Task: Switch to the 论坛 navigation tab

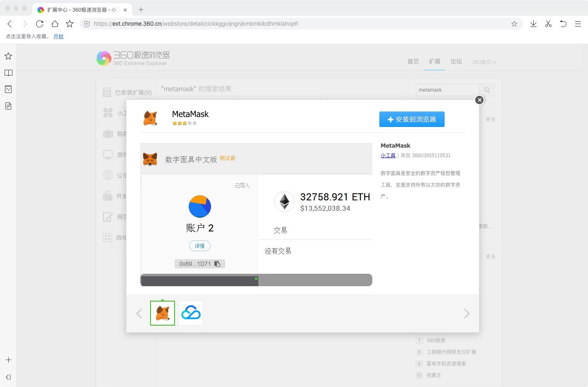Action: [x=456, y=61]
